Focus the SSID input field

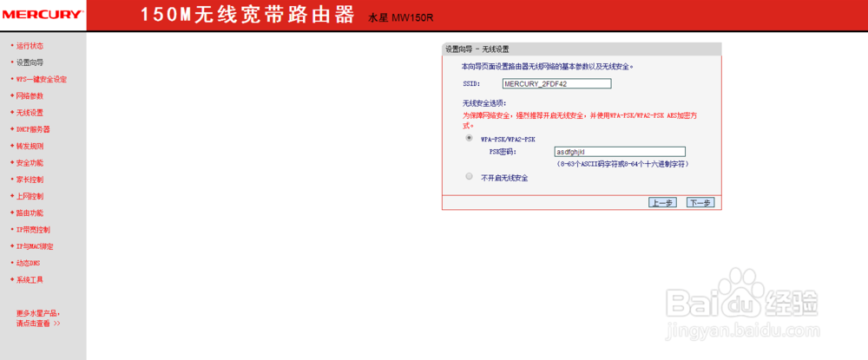click(557, 83)
